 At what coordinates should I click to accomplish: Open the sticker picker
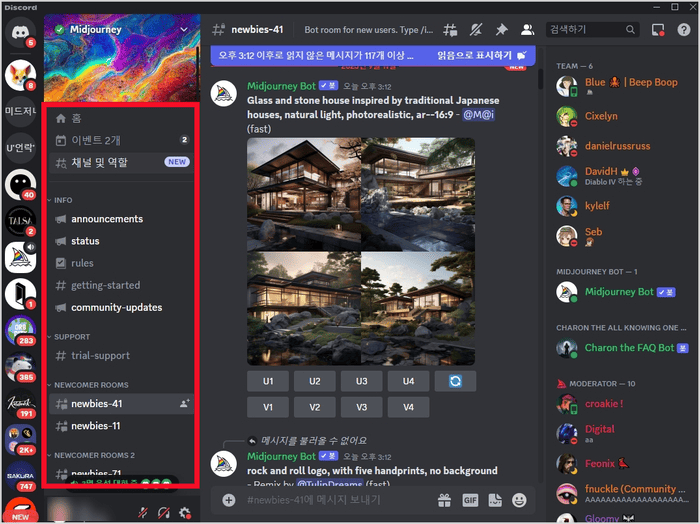495,500
